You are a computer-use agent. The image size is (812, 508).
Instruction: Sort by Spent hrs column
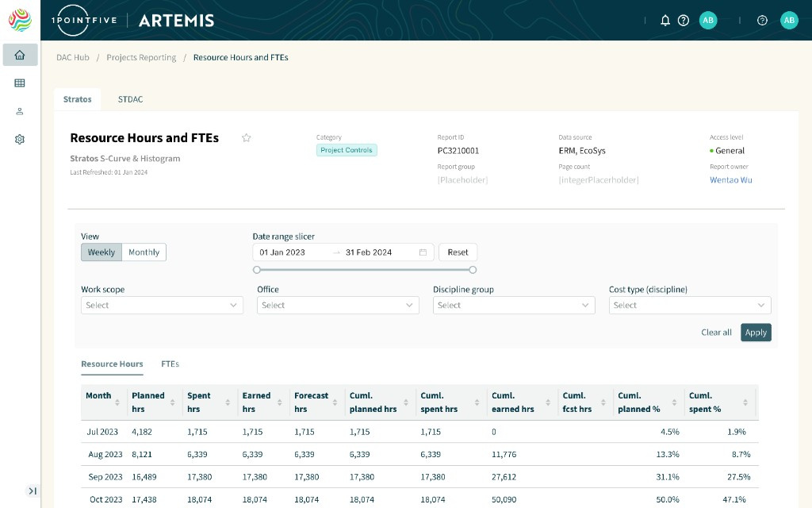228,402
